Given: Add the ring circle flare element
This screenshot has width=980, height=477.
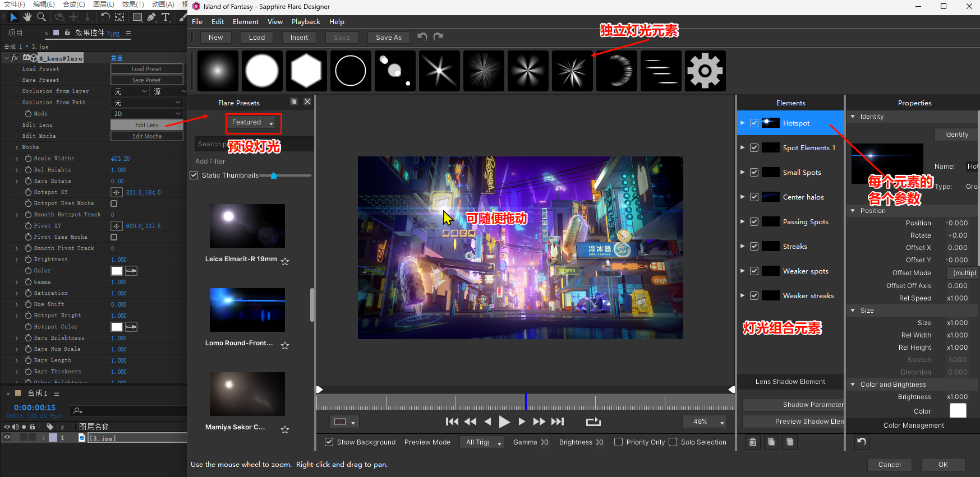Looking at the screenshot, I should coord(351,71).
